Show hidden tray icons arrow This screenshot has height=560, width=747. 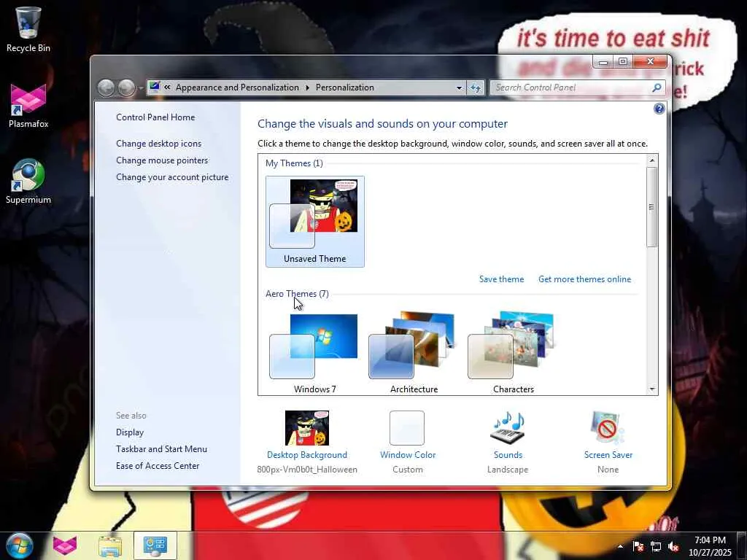(620, 546)
